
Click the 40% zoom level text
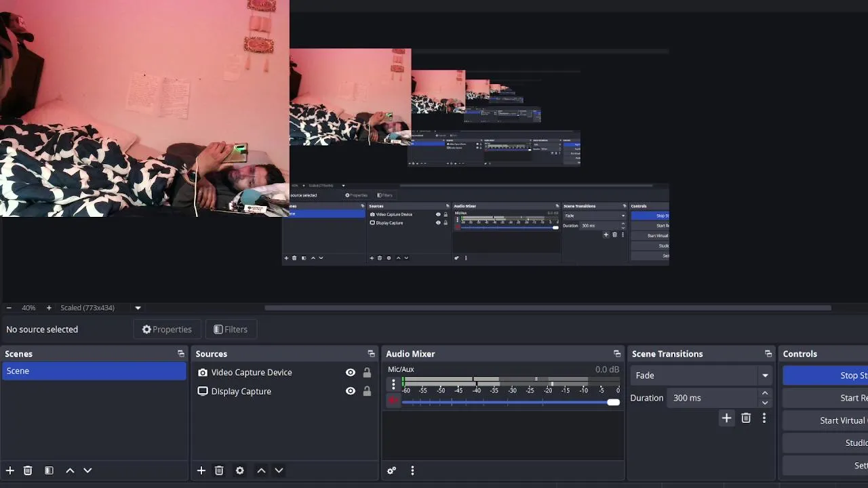28,308
